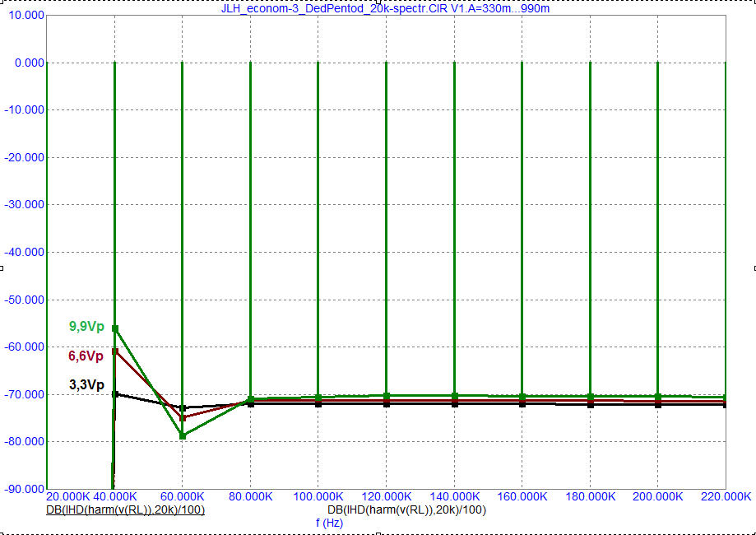Select the green 9,9Vp curve label
This screenshot has width=756, height=535.
pos(86,327)
